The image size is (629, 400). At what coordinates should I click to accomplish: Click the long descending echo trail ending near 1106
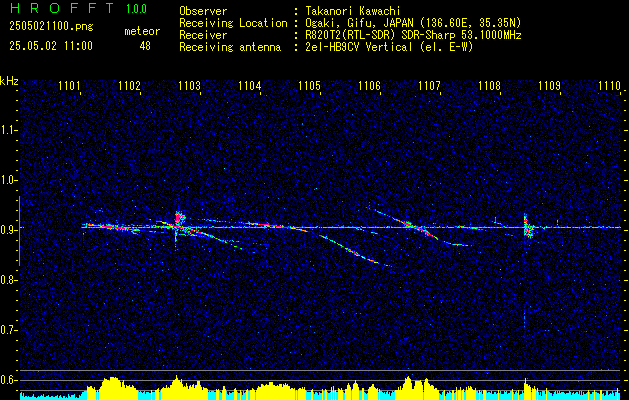tap(348, 248)
